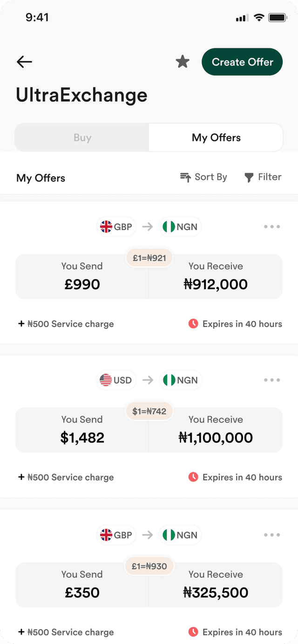
Task: Tap expiry clock icon on first offer
Action: (193, 324)
